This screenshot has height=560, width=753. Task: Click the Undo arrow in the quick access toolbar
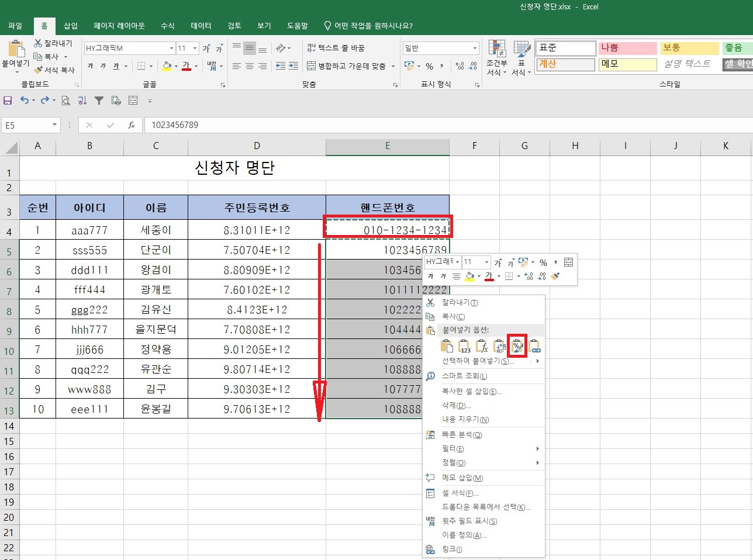(25, 101)
